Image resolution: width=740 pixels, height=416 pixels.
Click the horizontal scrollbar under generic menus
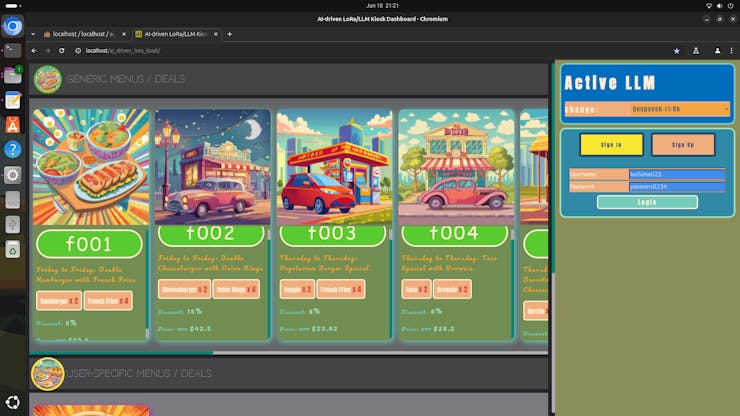tap(120, 352)
